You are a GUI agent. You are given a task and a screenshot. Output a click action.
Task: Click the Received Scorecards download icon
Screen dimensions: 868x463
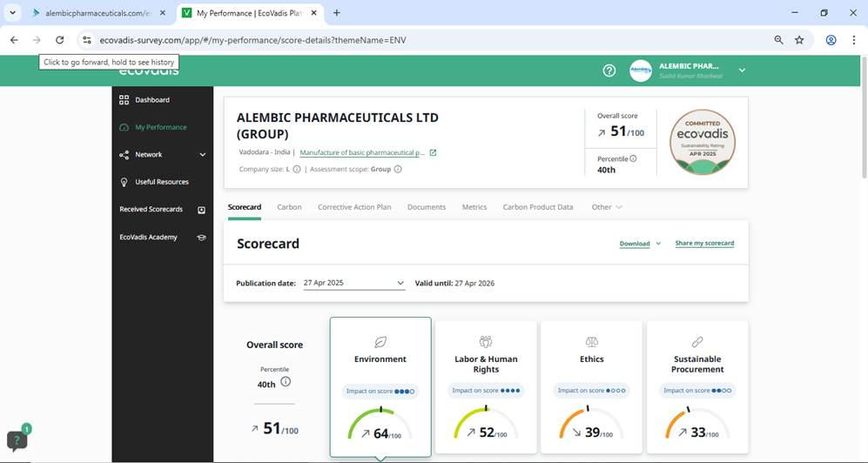(x=202, y=210)
